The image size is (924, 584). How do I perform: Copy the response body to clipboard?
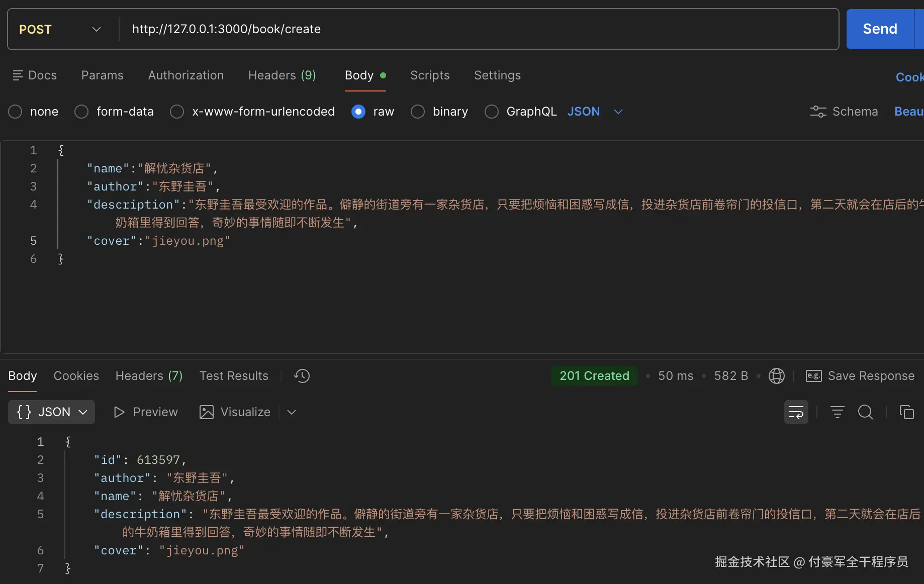coord(906,412)
